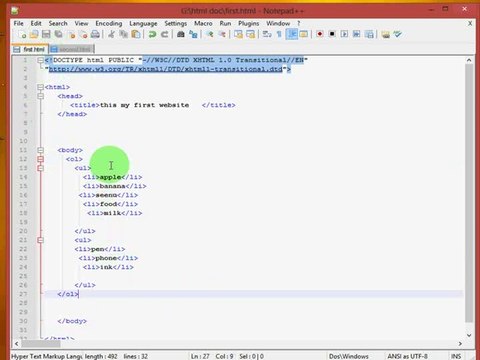
Task: Collapse the <html> fold marker
Action: 40,87
